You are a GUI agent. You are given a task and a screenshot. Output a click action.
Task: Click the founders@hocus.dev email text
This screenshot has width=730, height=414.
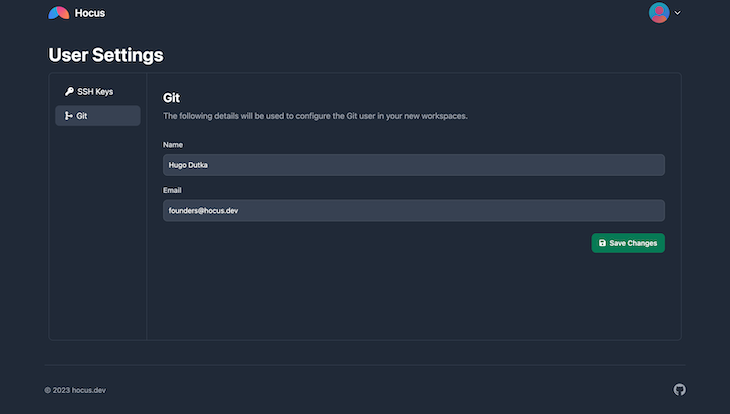point(203,210)
